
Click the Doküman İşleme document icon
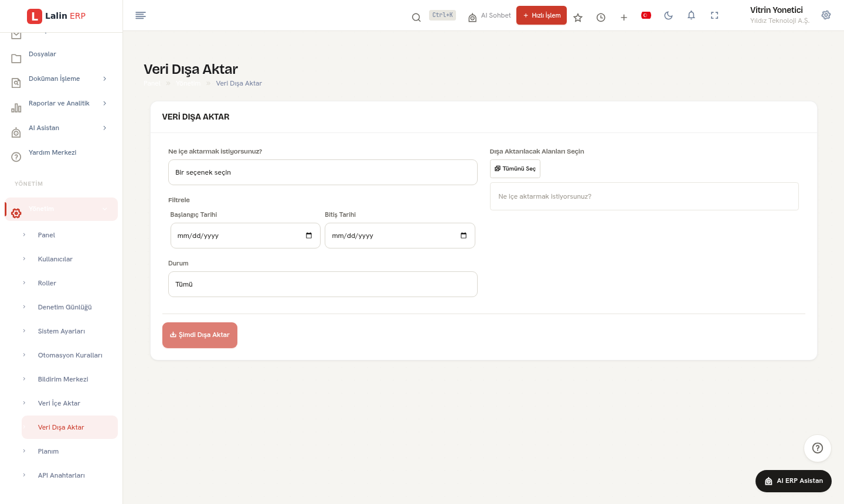16,83
